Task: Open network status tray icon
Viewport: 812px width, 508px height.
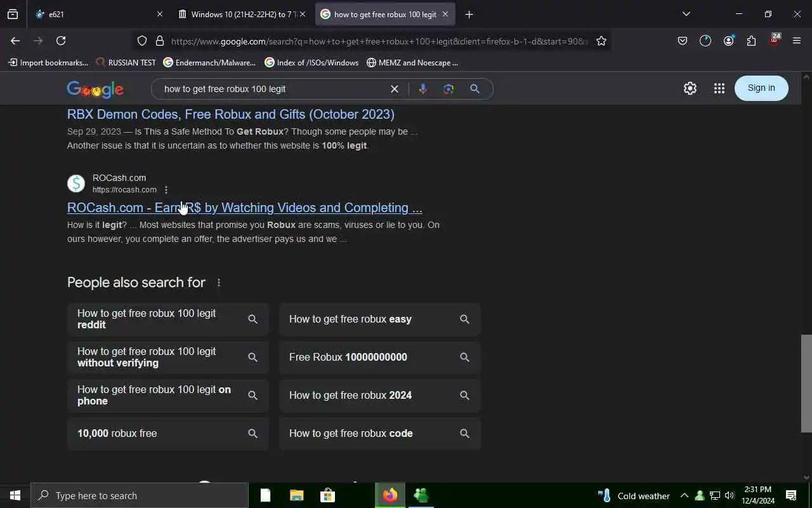Action: click(714, 495)
